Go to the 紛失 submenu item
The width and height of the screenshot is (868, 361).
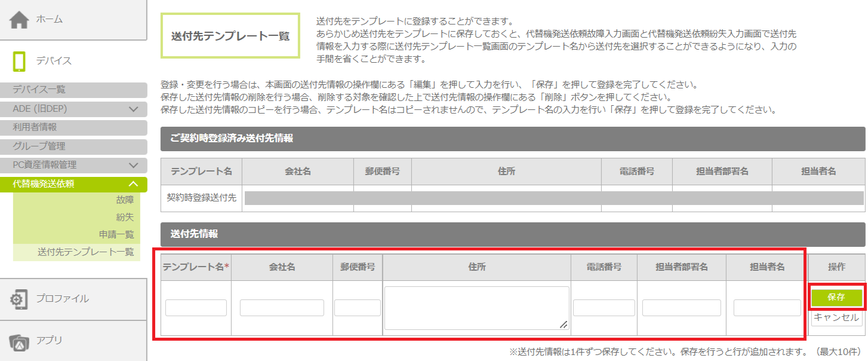[x=125, y=218]
